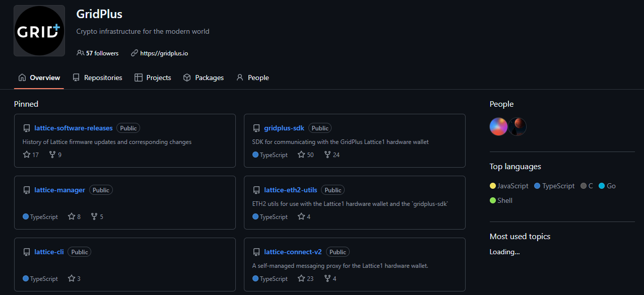Click the Public badge on gridplus-sdk
This screenshot has height=295, width=644.
tap(320, 128)
